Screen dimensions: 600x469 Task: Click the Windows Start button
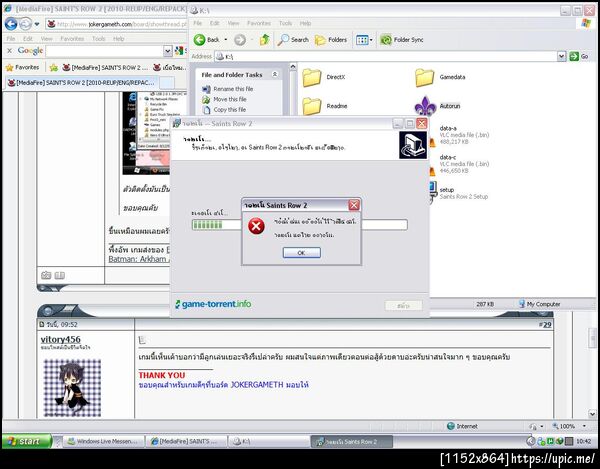[26, 441]
